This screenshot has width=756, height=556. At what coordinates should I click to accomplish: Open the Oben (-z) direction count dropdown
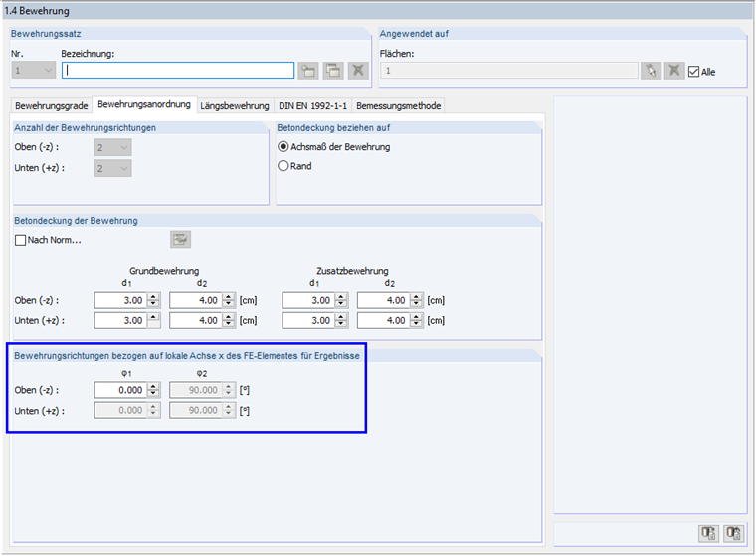pyautogui.click(x=112, y=147)
